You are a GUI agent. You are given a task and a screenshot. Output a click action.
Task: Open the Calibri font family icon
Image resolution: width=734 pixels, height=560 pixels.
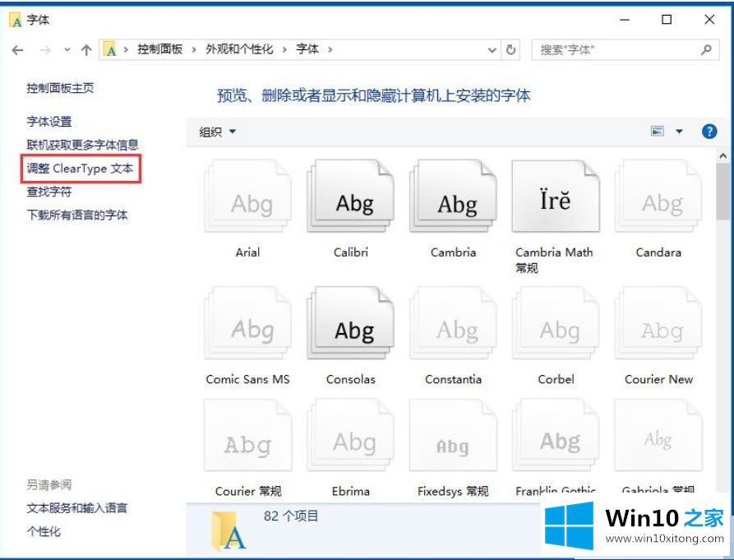coord(351,197)
